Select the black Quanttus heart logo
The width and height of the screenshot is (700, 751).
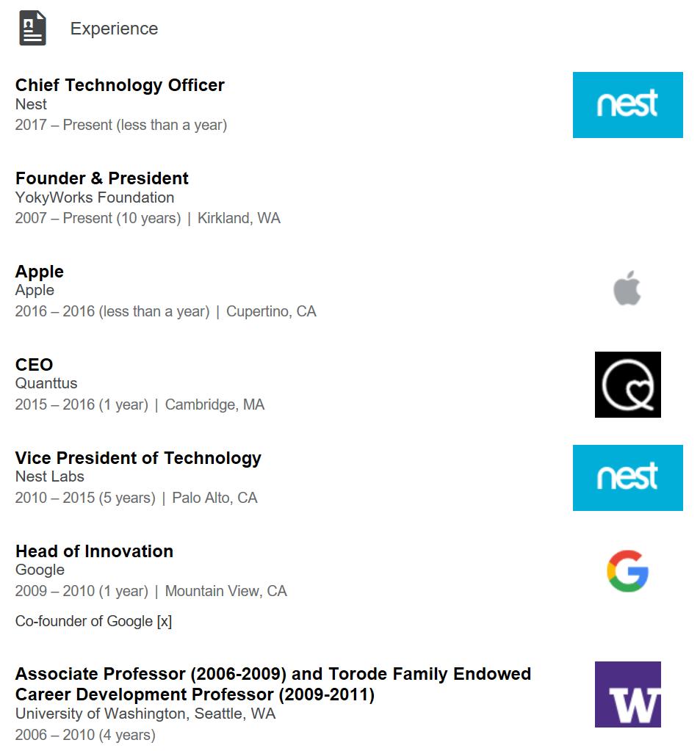pos(628,385)
